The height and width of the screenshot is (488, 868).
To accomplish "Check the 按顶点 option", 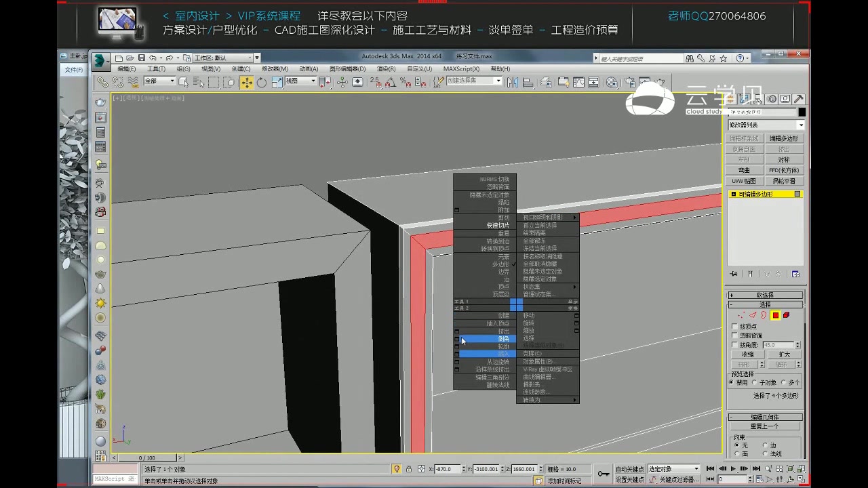I will tap(734, 326).
